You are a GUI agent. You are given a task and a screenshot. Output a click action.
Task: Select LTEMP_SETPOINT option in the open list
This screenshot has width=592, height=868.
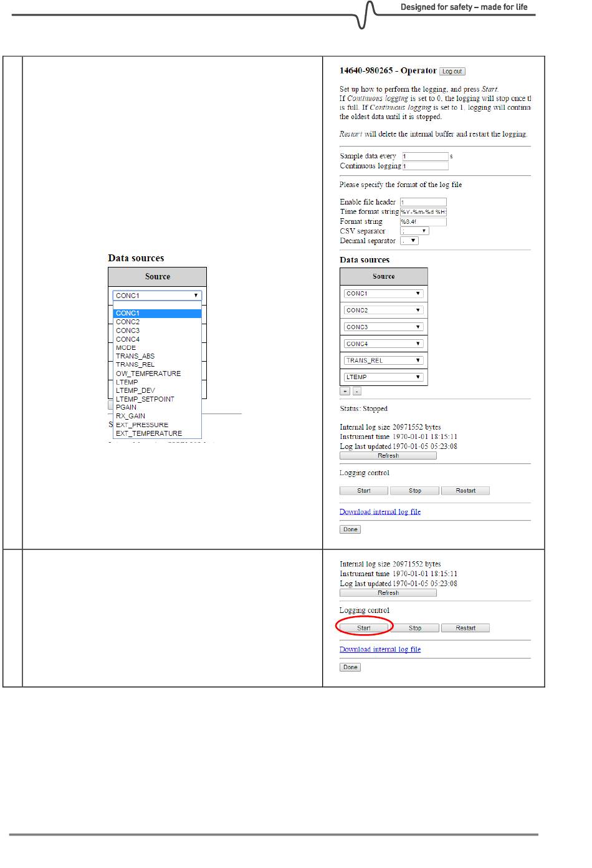pos(157,399)
